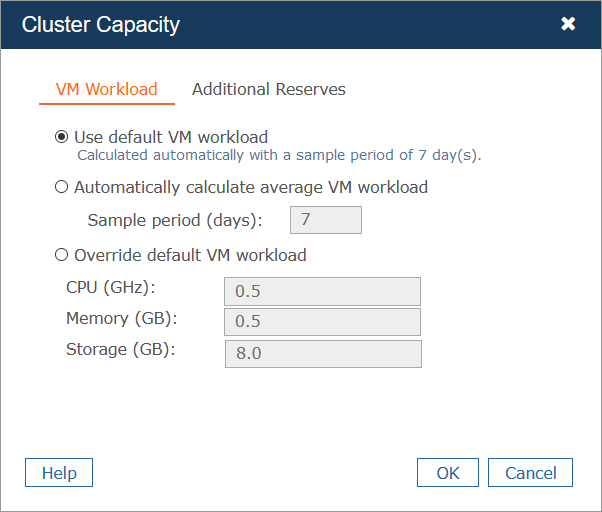
Task: Open the Additional Reserves tab
Action: pos(269,89)
